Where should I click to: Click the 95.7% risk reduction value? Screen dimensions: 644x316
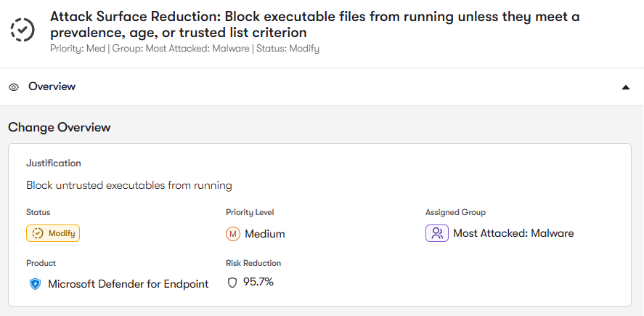click(258, 282)
